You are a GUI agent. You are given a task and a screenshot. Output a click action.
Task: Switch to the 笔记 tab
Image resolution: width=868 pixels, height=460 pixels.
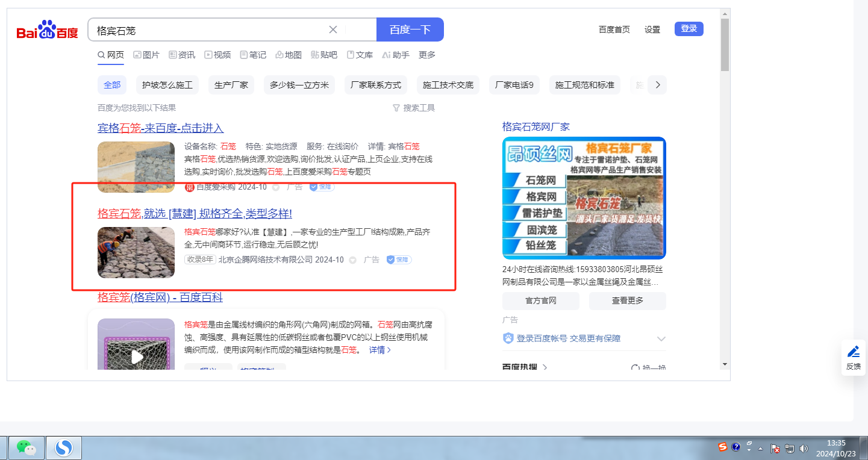253,55
